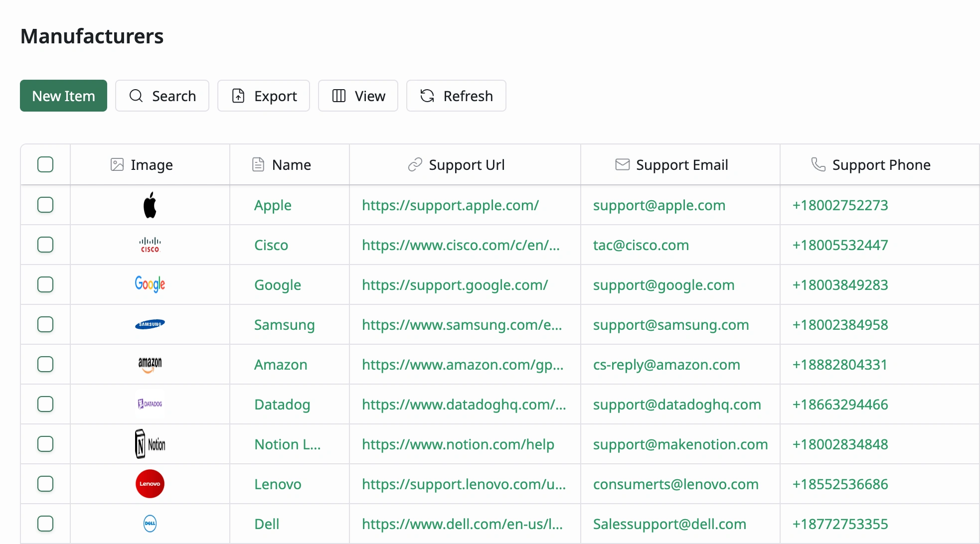Check the Google row checkbox
The height and width of the screenshot is (544, 980).
click(x=45, y=284)
